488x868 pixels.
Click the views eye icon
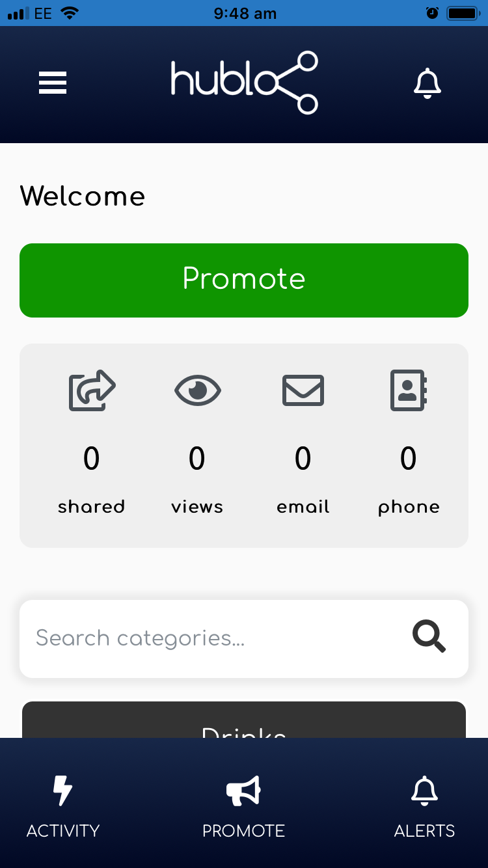[x=198, y=390]
